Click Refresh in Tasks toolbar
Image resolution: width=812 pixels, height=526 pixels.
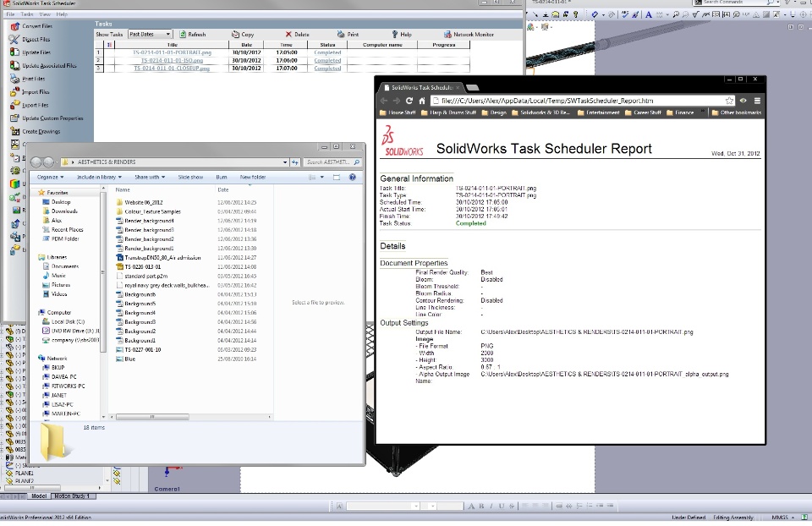pyautogui.click(x=193, y=34)
